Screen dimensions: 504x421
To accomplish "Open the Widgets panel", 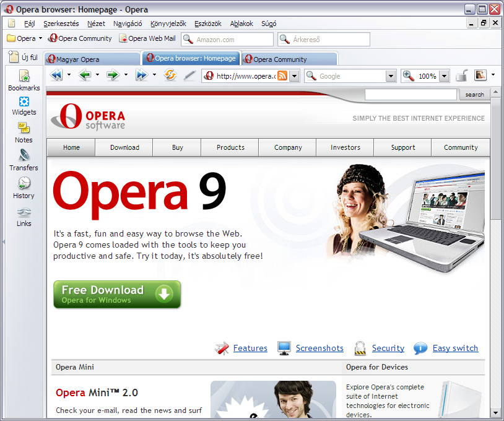I will (x=24, y=106).
